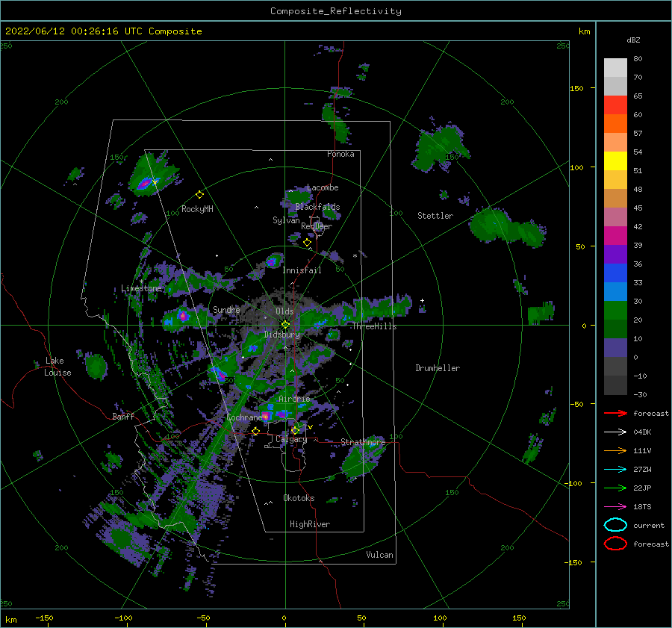This screenshot has height=628, width=672.
Task: Click the Didsbury city label
Action: tap(282, 335)
